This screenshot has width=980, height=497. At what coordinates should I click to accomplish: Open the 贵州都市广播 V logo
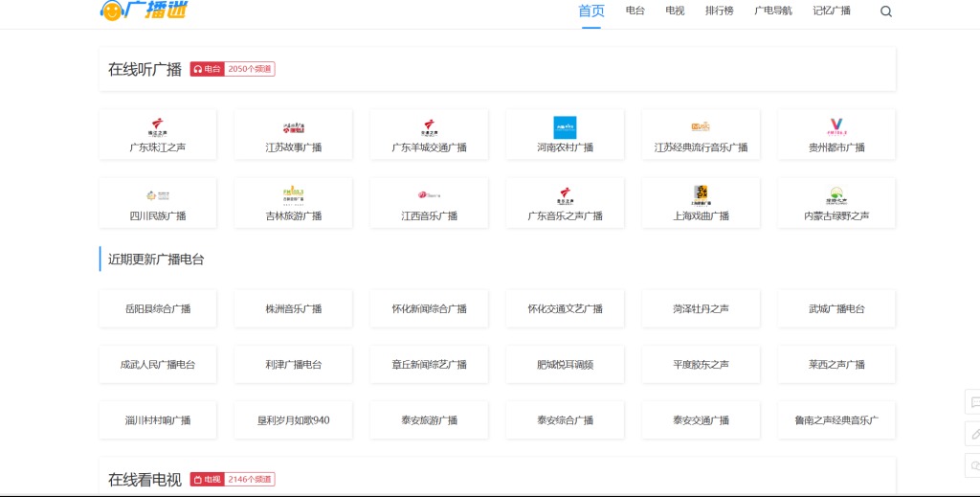[836, 127]
